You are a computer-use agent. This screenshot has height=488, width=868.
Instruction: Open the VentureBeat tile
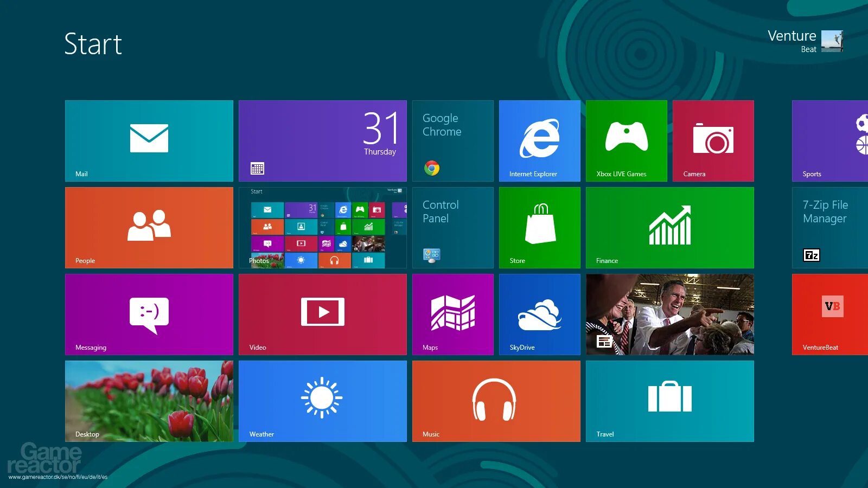coord(830,314)
